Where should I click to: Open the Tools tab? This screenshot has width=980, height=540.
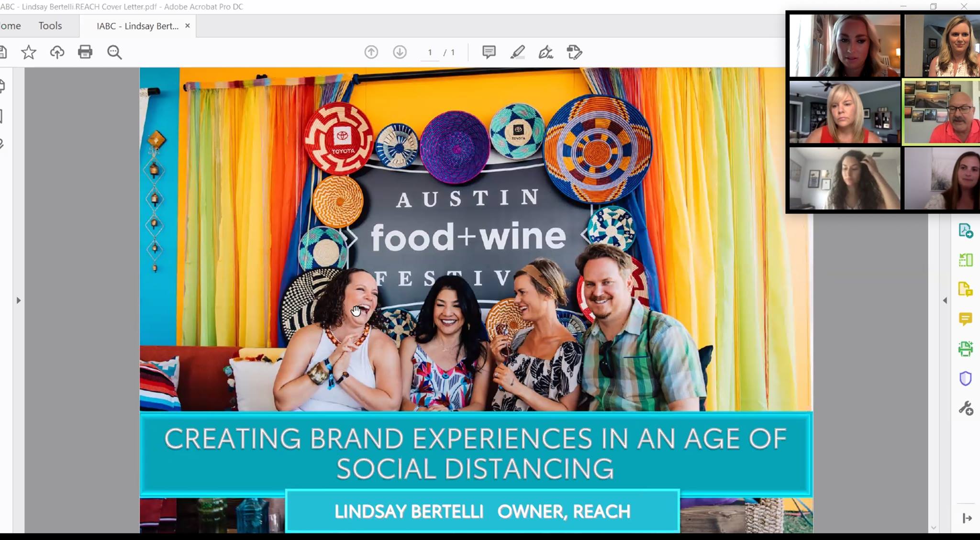coord(50,26)
